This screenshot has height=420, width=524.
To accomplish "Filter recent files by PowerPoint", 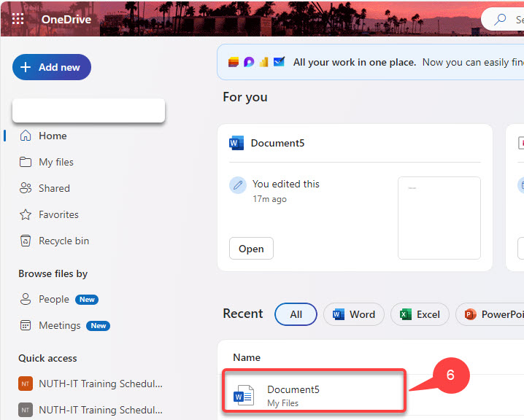I will coord(491,314).
